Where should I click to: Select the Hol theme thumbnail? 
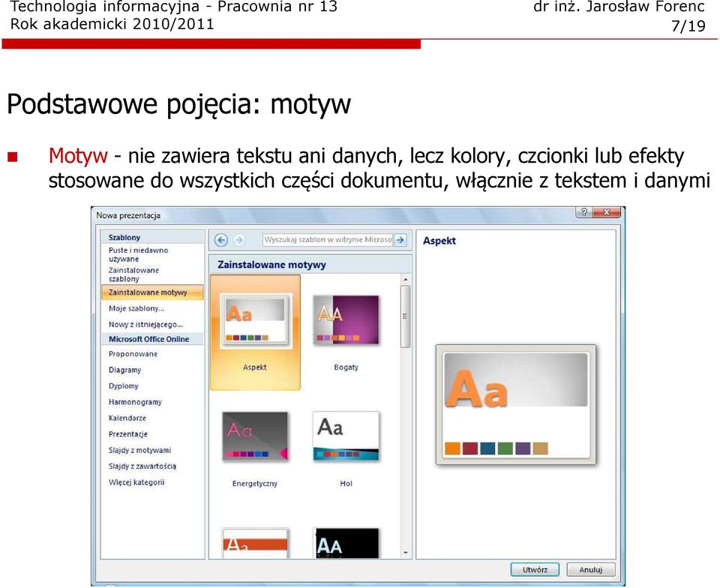tap(346, 436)
